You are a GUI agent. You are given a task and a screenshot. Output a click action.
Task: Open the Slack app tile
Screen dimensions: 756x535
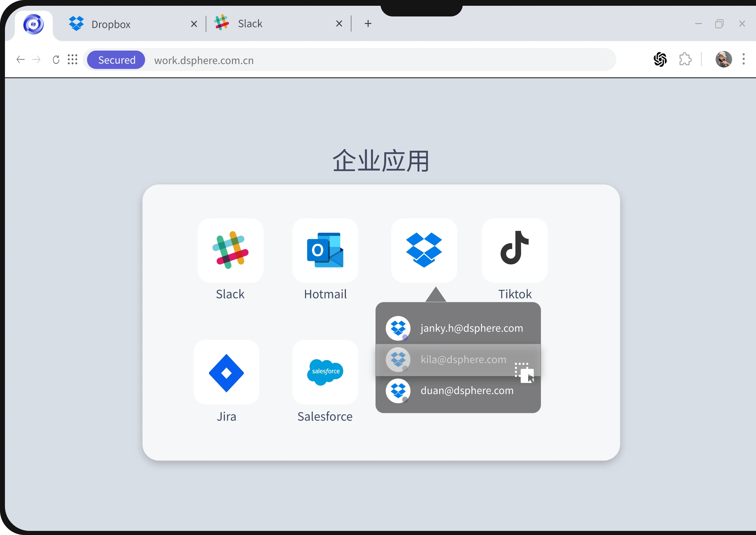pyautogui.click(x=230, y=250)
